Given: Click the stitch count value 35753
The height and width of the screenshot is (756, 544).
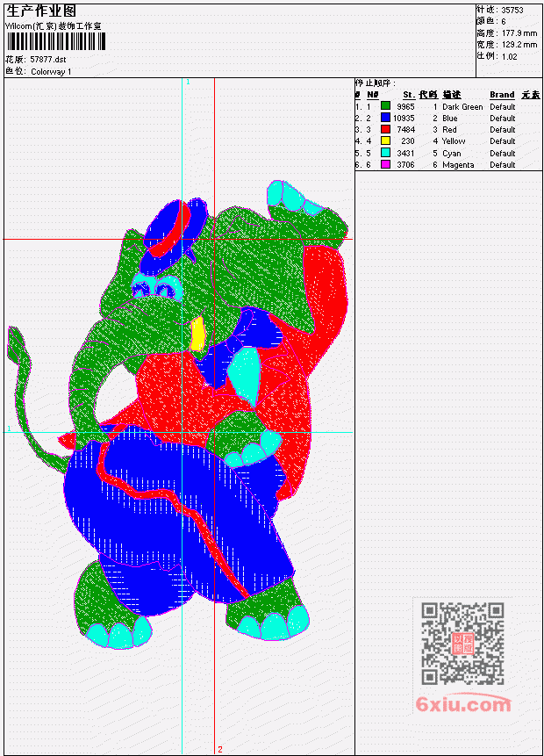Looking at the screenshot, I should click(512, 11).
